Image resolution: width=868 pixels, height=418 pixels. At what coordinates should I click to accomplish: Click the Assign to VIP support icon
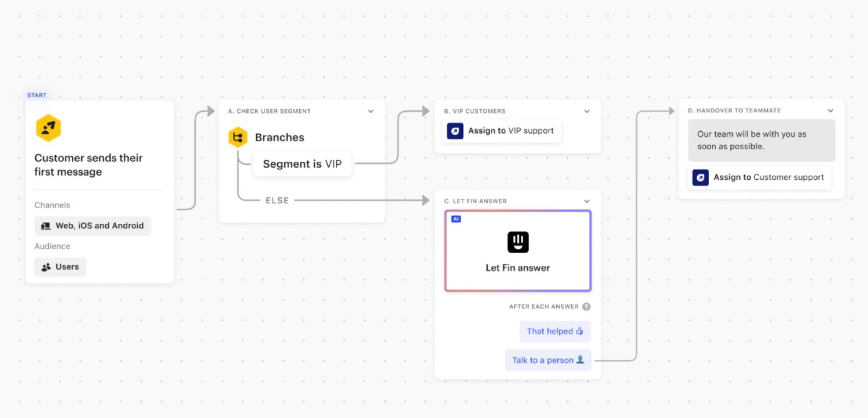tap(455, 131)
